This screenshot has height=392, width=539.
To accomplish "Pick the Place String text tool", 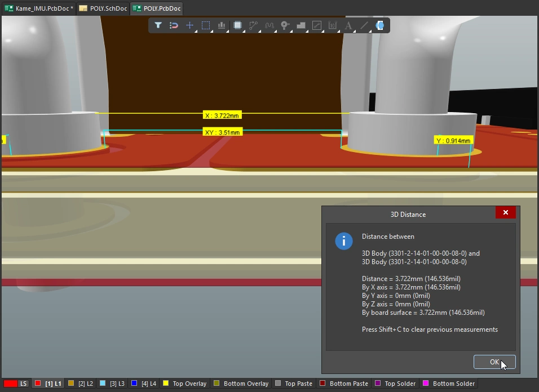I will pyautogui.click(x=348, y=25).
